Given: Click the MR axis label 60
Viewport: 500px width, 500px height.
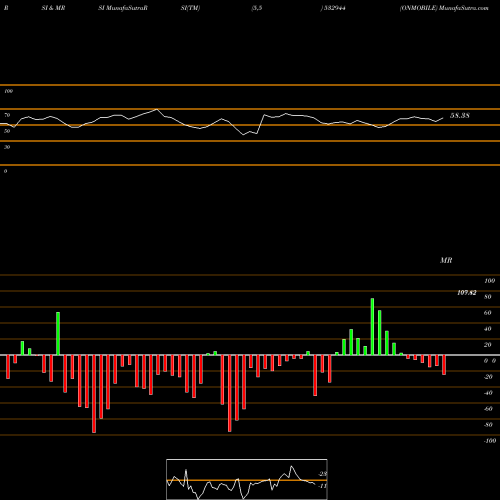Looking at the screenshot, I should [488, 313].
